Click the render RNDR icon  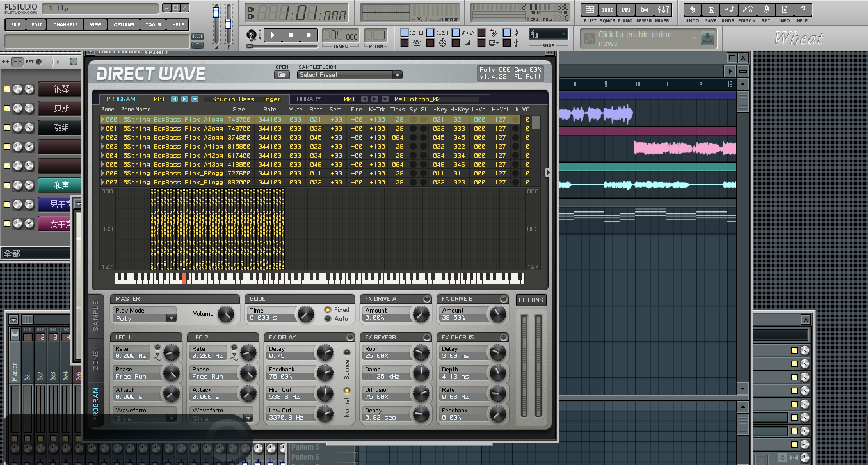click(x=728, y=10)
